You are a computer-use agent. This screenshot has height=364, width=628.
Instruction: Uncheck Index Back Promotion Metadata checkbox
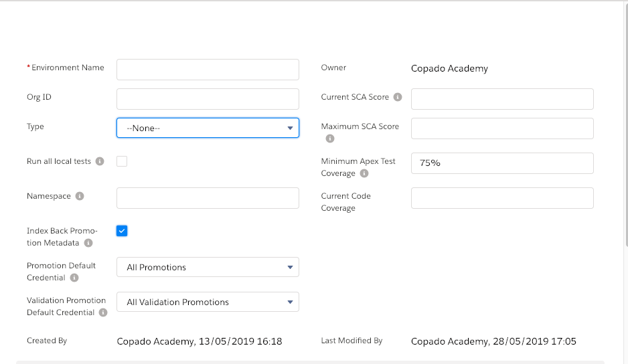(122, 231)
